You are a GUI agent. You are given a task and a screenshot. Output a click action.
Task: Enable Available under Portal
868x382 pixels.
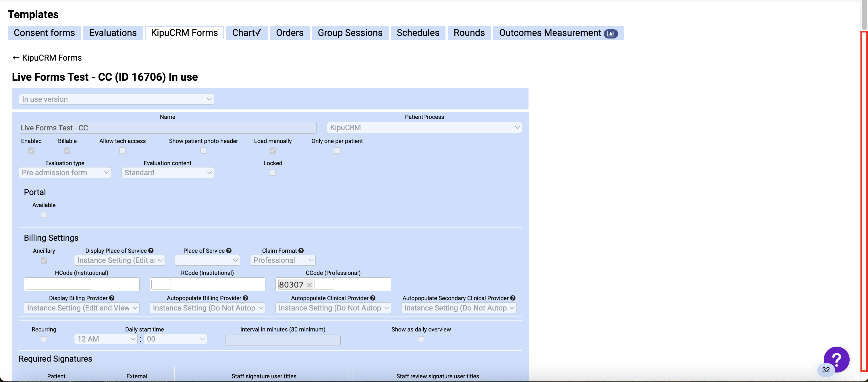(x=44, y=215)
